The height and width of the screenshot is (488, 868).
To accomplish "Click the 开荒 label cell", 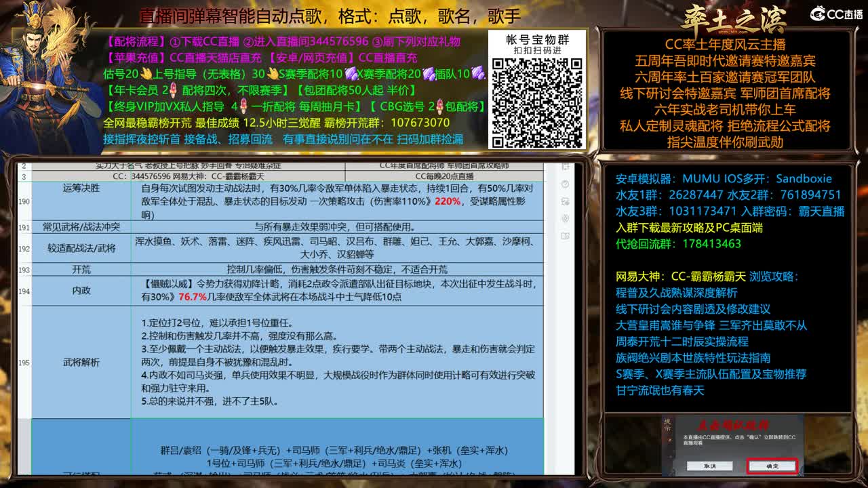I will pos(81,270).
